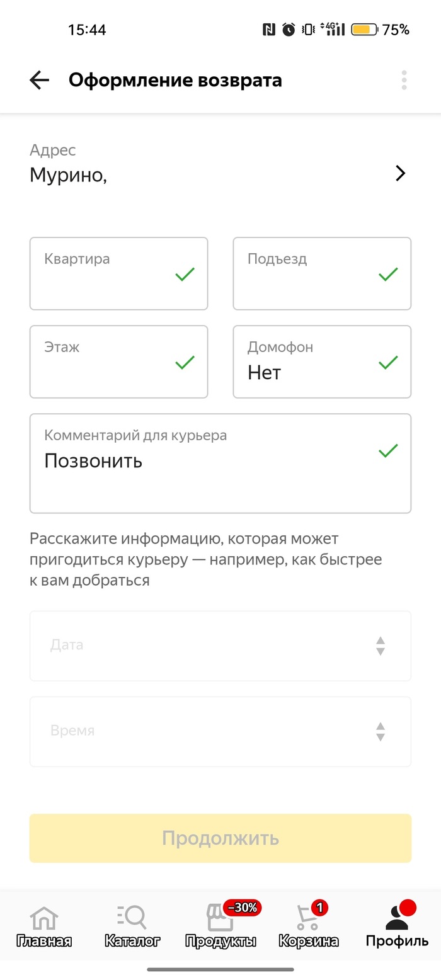441x980 pixels.
Task: Tap the Этаж input field
Action: (x=118, y=362)
